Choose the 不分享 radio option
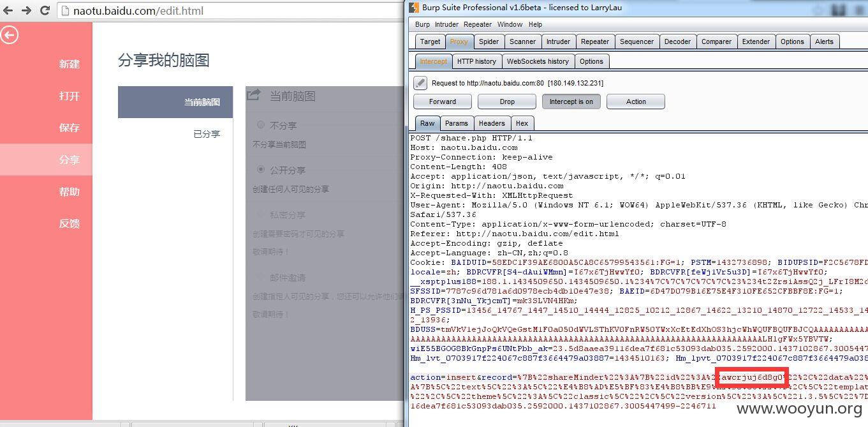Viewport: 868px width, 427px height. 261,124
